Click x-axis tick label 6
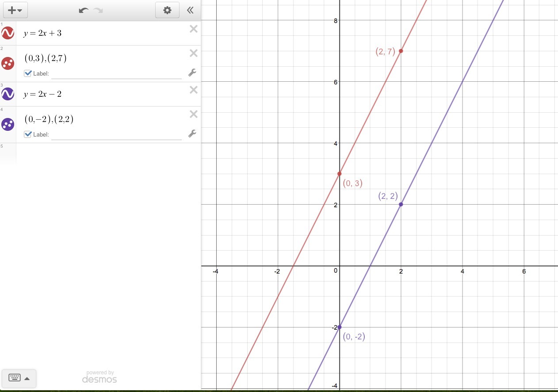This screenshot has width=558, height=392. (x=524, y=271)
